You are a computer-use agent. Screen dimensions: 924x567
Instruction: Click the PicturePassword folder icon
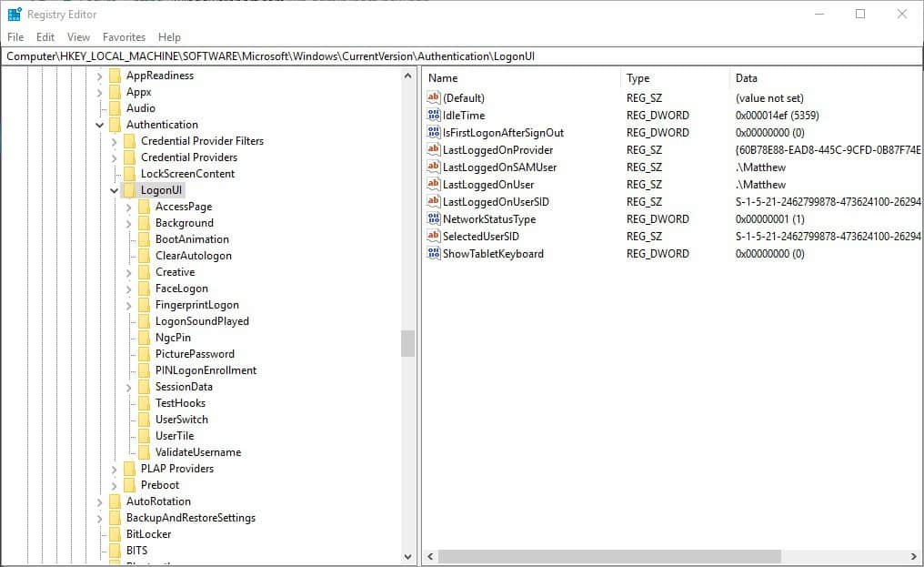pyautogui.click(x=145, y=354)
